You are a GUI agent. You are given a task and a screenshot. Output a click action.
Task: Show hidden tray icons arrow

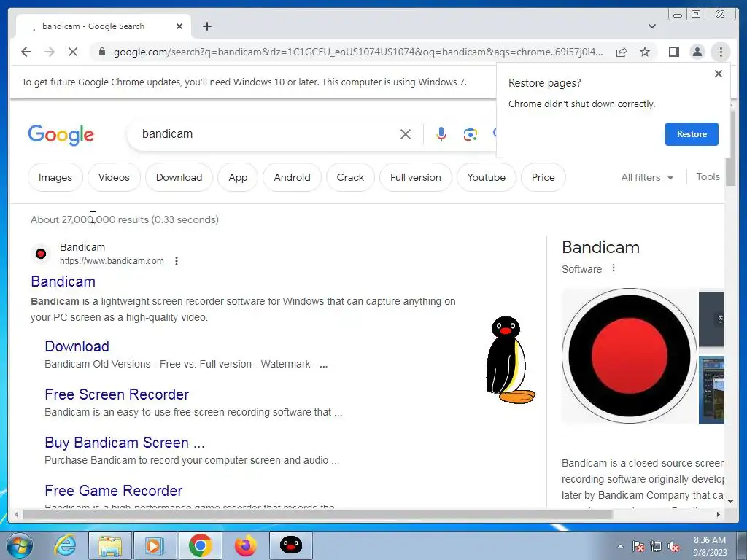coord(620,546)
